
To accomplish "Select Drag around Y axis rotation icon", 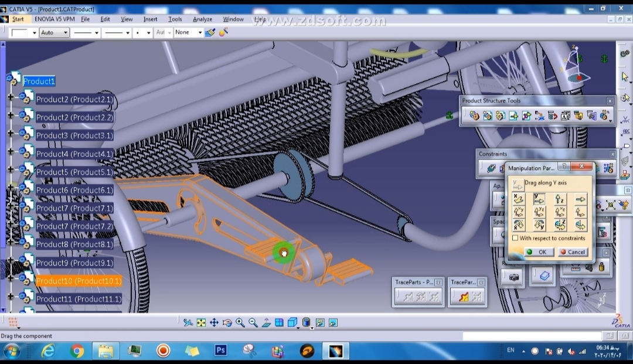I will (x=539, y=224).
